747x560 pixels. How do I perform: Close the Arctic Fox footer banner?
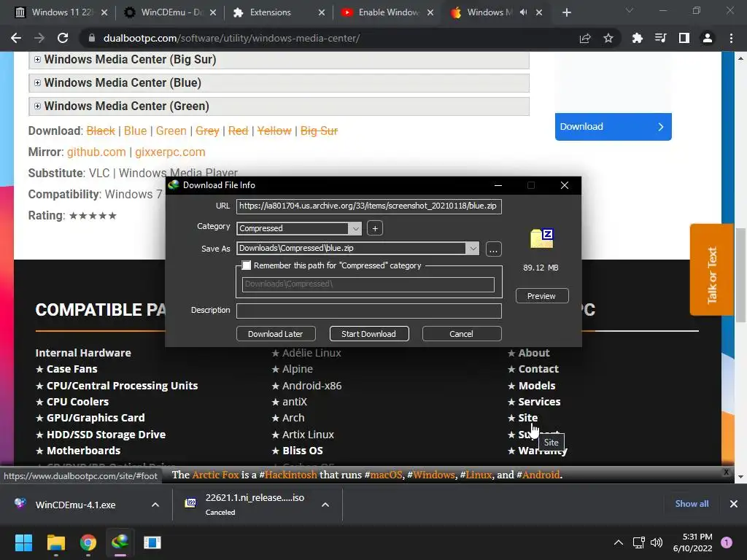[x=727, y=472]
